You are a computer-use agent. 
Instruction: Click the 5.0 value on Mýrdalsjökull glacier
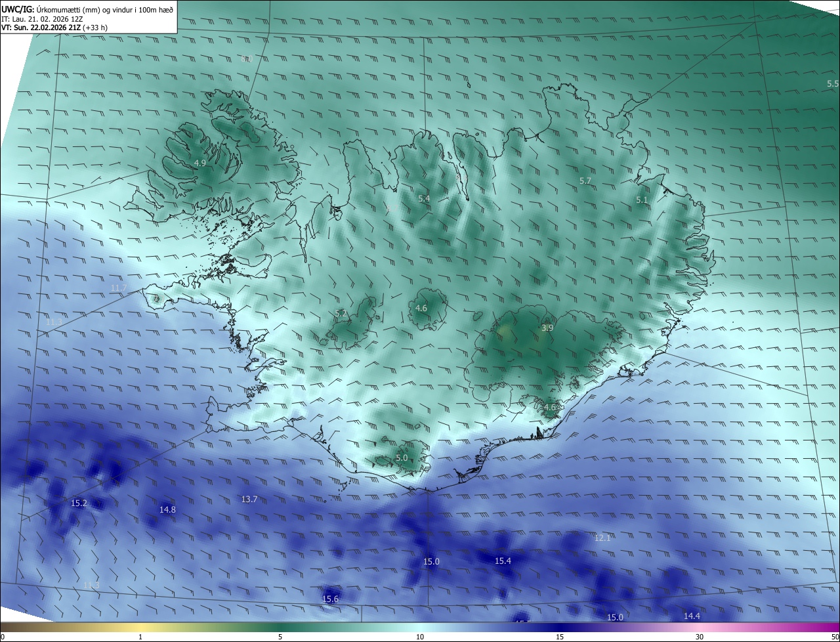coord(402,458)
